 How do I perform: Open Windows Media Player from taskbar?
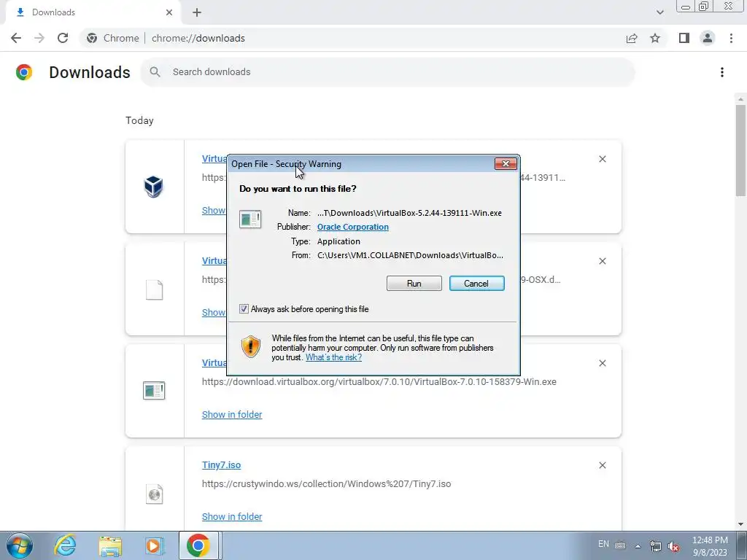(x=154, y=545)
